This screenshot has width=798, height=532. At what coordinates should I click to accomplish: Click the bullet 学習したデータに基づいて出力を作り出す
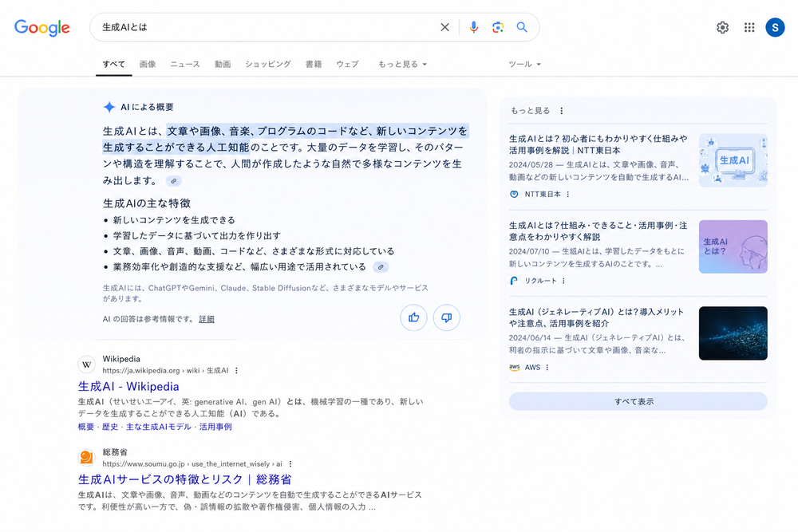click(197, 236)
